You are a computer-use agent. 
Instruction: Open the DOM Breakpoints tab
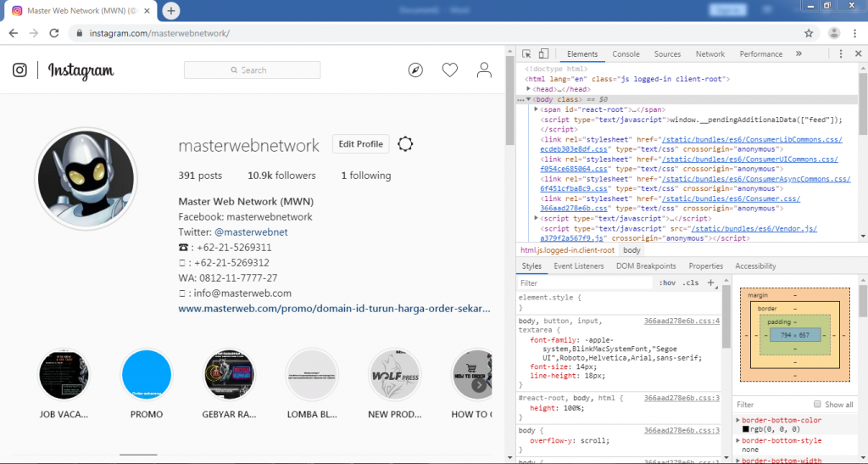point(646,266)
